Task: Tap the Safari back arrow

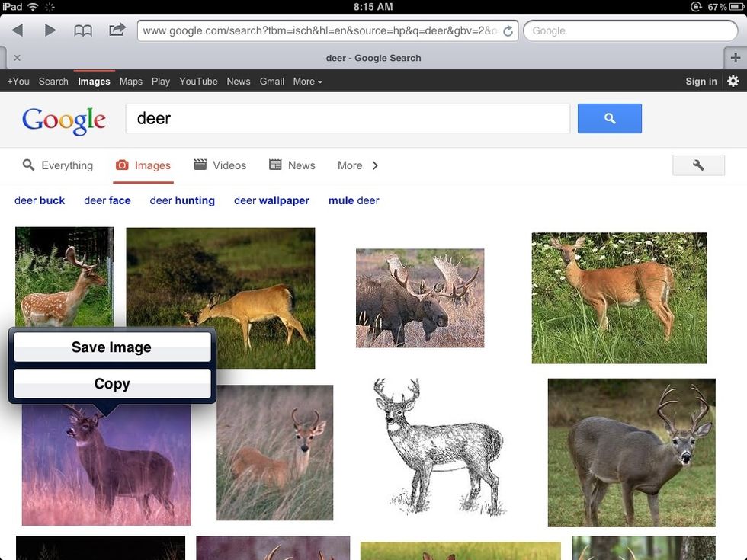Action: [x=17, y=30]
